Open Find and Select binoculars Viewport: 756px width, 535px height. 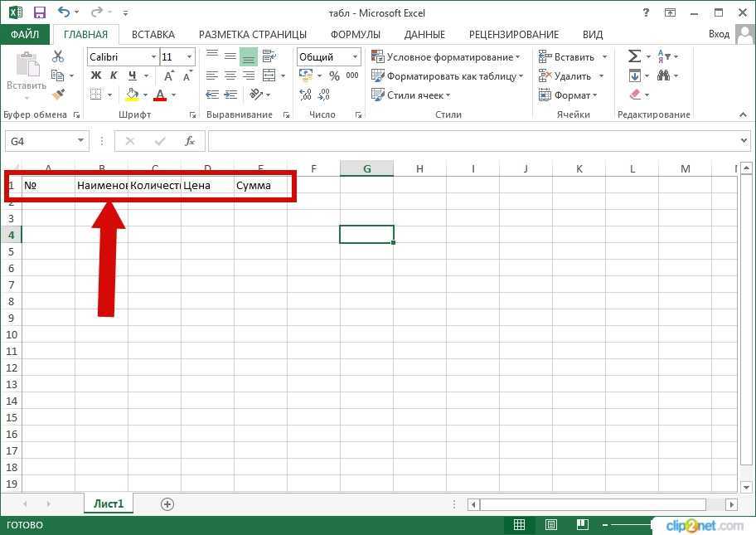point(663,75)
